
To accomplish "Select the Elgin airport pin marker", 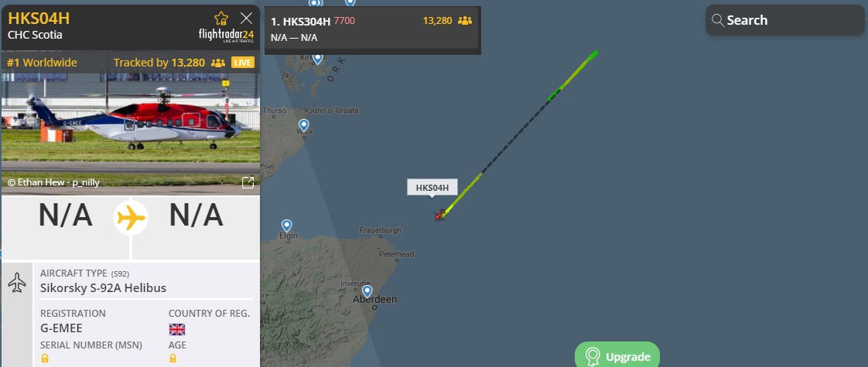I will point(287,226).
